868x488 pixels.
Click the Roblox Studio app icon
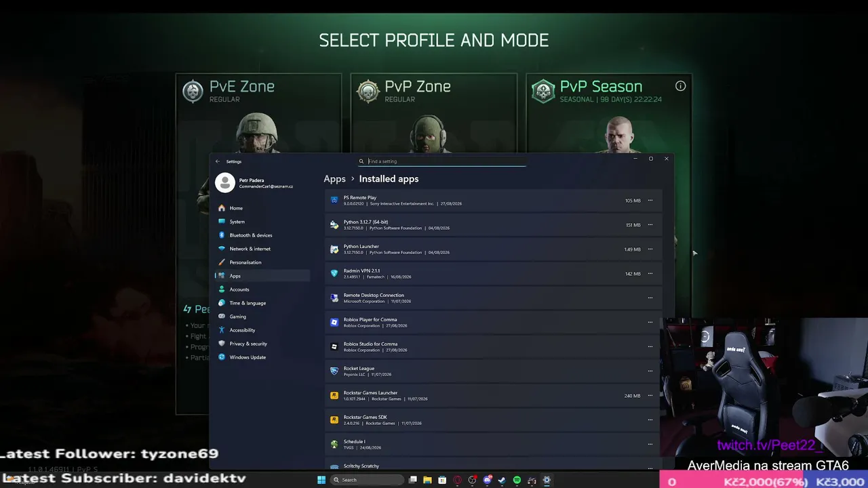334,347
